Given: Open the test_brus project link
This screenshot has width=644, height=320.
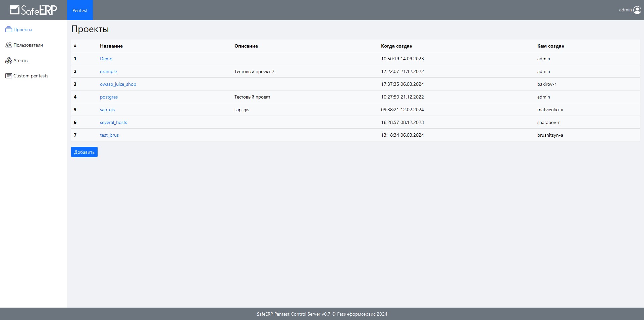Looking at the screenshot, I should tap(109, 135).
